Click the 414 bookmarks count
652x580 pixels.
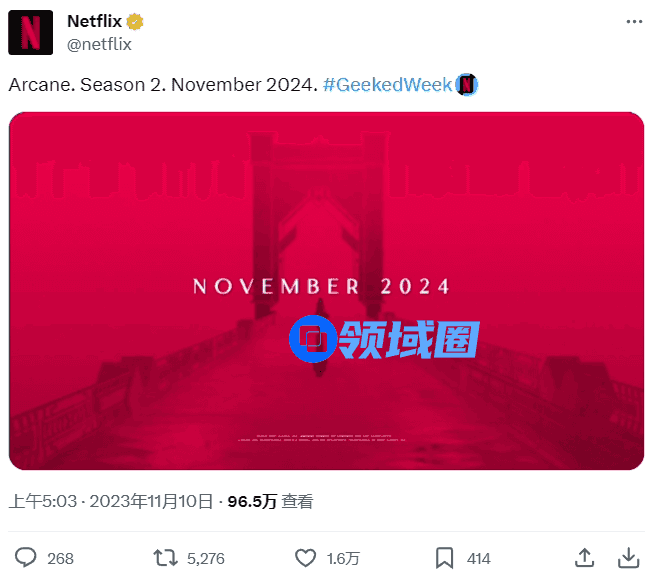click(479, 558)
